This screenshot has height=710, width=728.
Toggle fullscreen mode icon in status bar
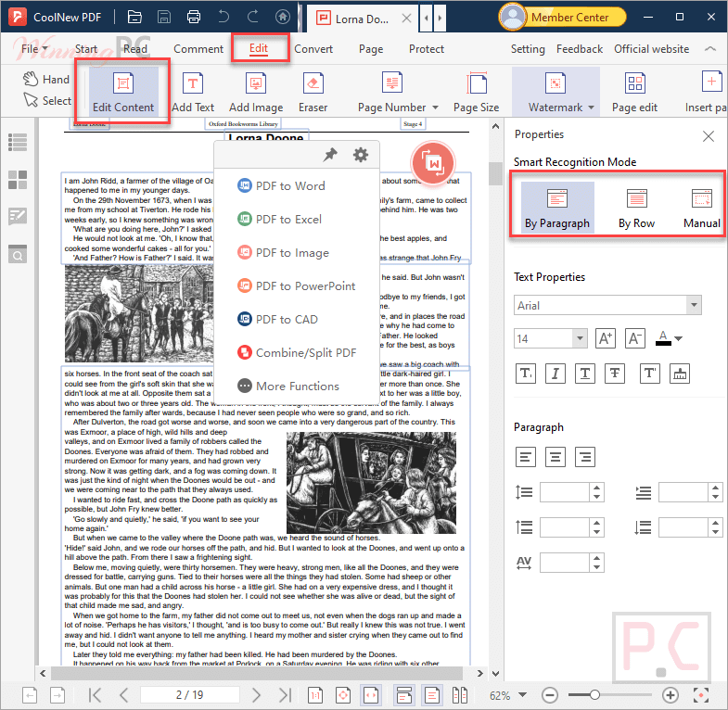(x=700, y=695)
